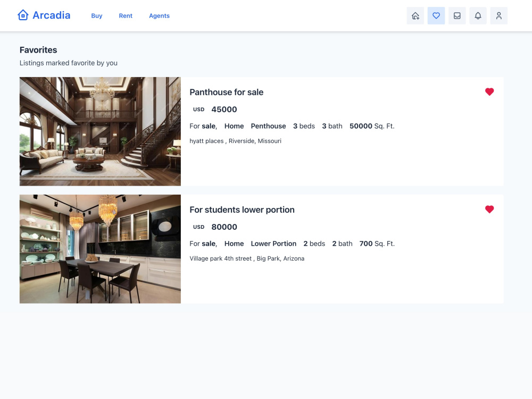Open favorites via the heart header icon

(x=436, y=15)
